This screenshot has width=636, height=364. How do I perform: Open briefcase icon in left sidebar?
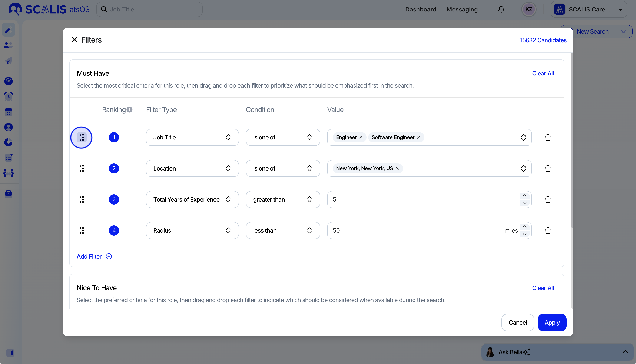(9, 193)
